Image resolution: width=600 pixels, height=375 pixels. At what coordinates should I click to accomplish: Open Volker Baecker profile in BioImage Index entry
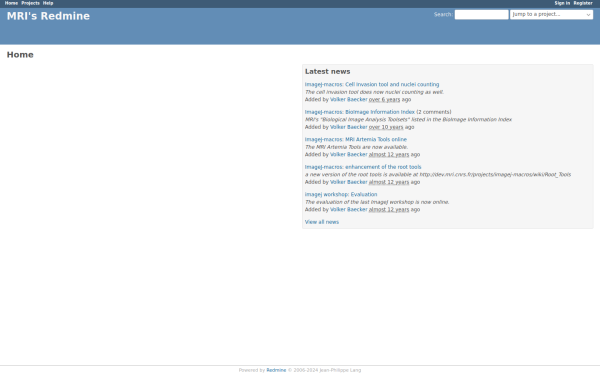(349, 127)
